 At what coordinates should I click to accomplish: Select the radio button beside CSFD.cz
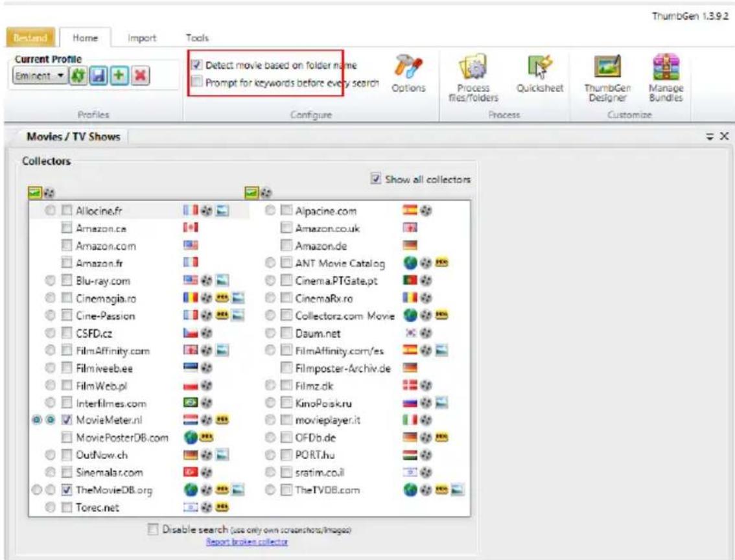[x=50, y=332]
